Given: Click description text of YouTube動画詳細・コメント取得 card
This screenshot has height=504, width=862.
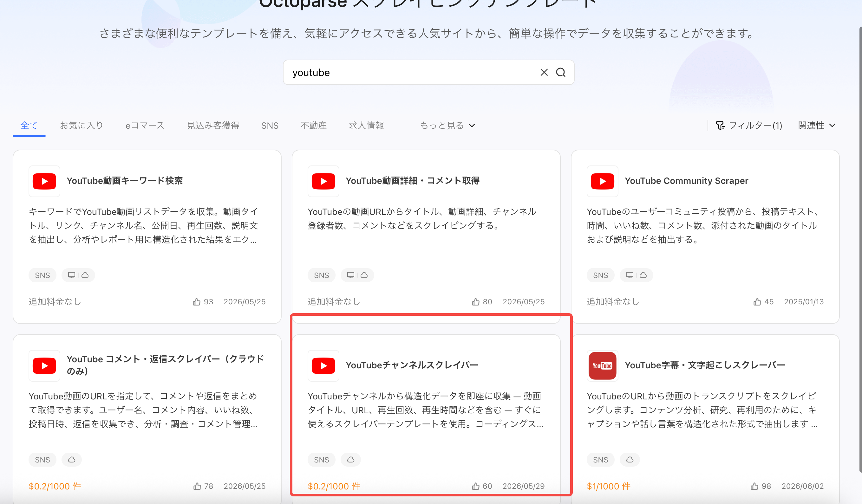Looking at the screenshot, I should tap(422, 218).
